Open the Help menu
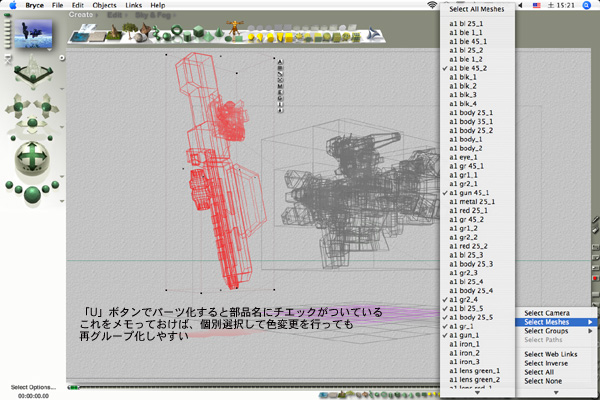The width and height of the screenshot is (600, 400). 158,5
